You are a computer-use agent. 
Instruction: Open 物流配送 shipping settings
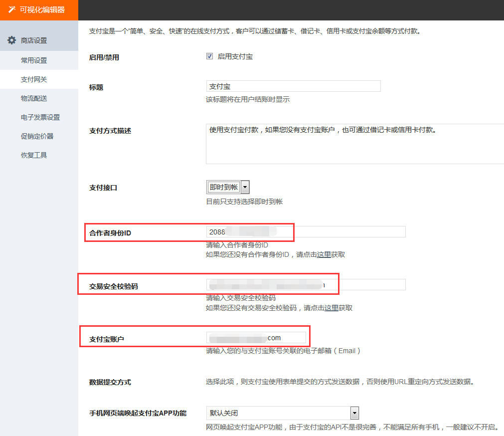point(39,98)
